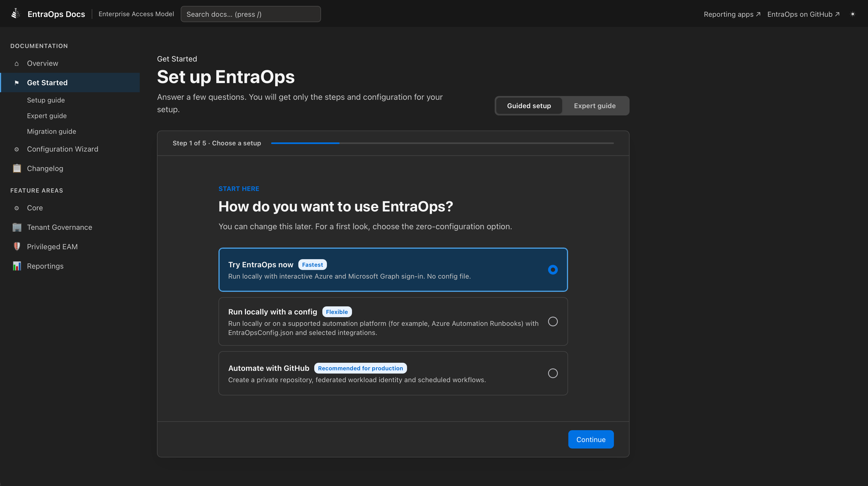The image size is (868, 486).
Task: Click the Fastest badge
Action: [x=312, y=265]
